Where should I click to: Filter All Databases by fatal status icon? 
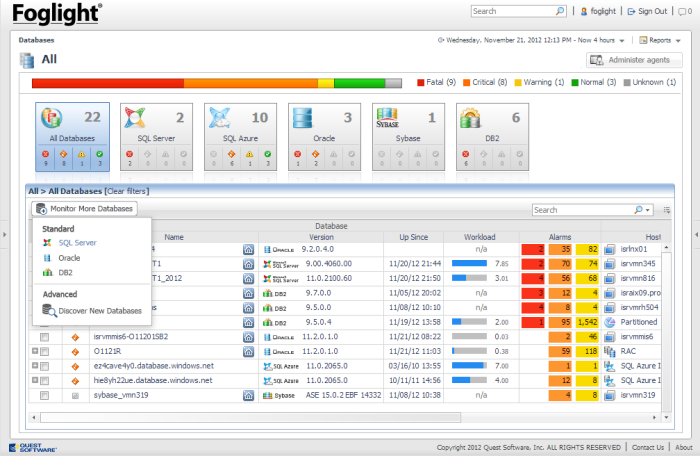(x=46, y=154)
